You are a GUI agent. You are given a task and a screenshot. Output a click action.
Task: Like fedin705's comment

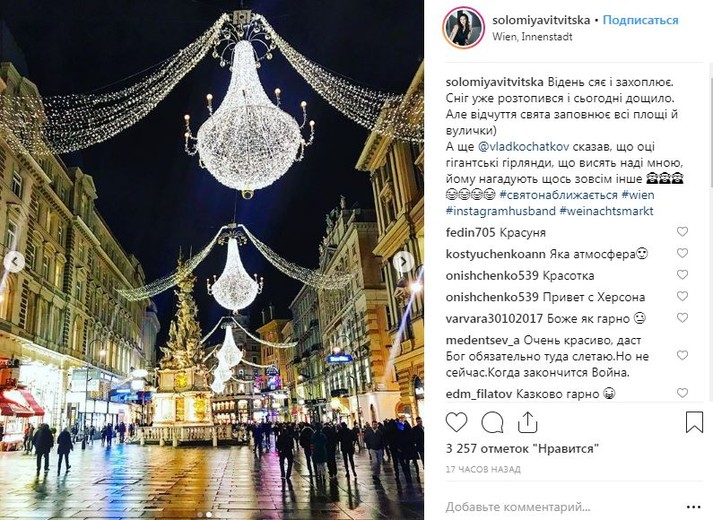pos(682,232)
